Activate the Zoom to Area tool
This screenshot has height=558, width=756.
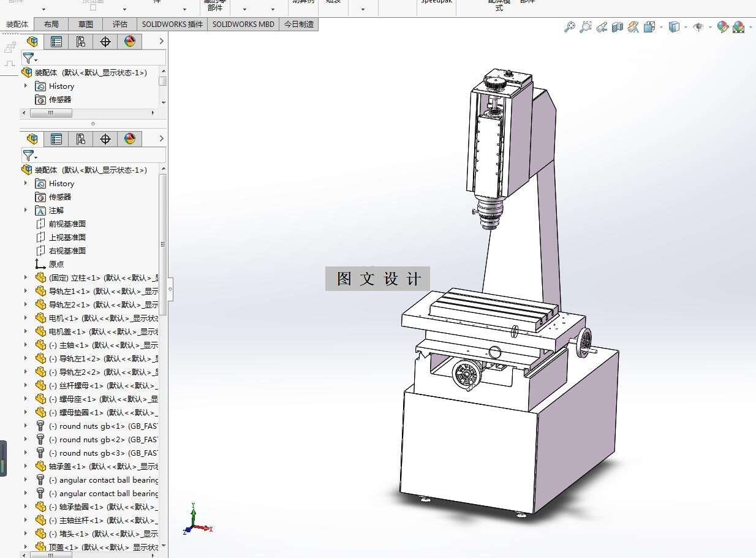tap(586, 27)
